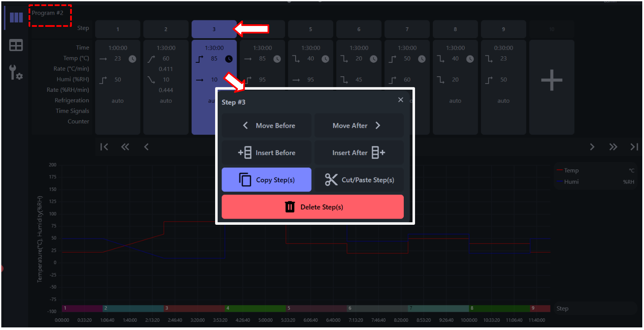The image size is (644, 330).
Task: Click the clock icon in step 3
Action: pos(229,59)
